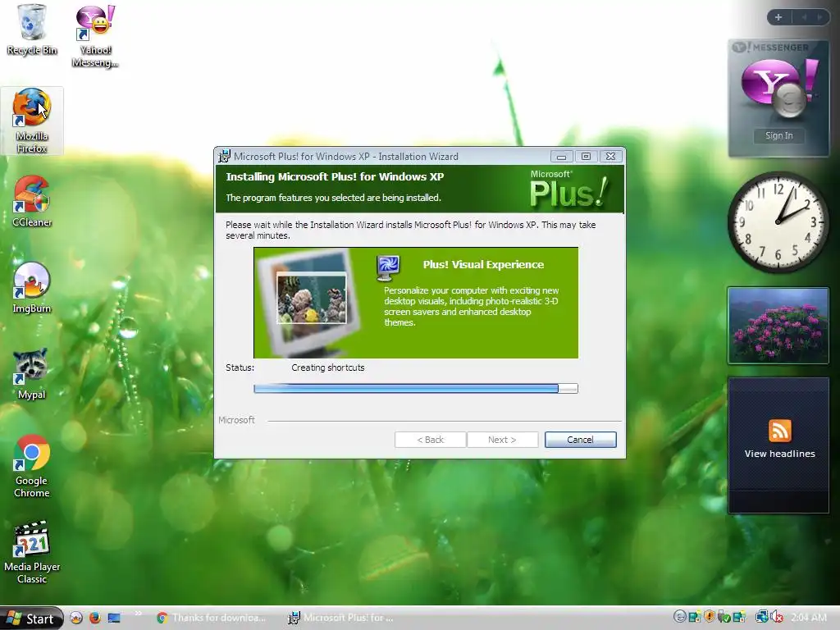The width and height of the screenshot is (840, 630).
Task: Open Firefox from the Quick Launch bar
Action: coord(95,618)
